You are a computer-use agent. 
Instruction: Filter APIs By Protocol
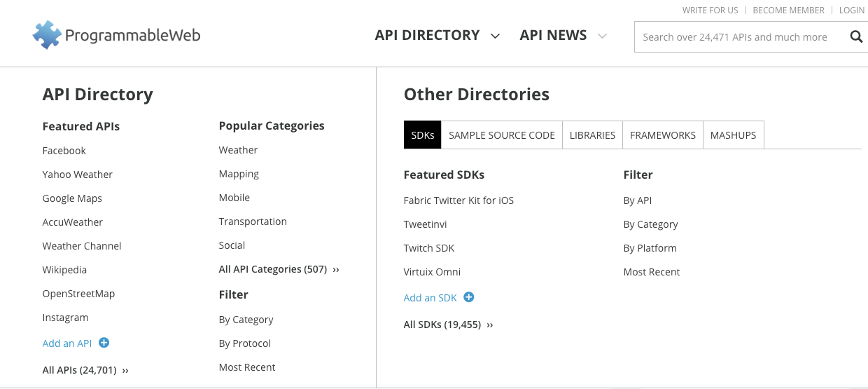coord(244,343)
